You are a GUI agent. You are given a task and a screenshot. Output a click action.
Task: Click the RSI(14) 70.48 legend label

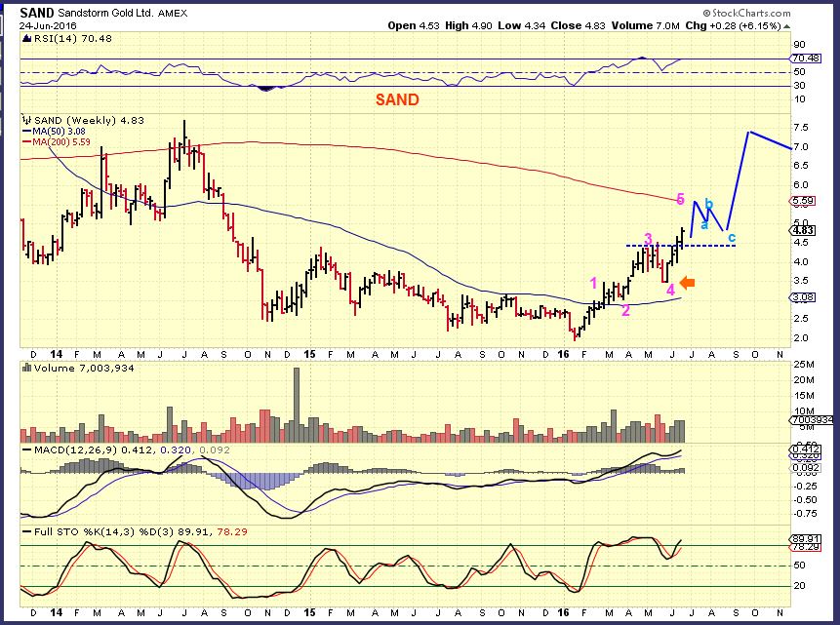pos(73,39)
